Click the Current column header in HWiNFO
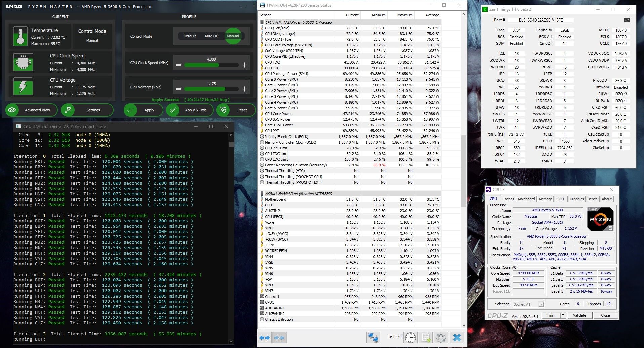Screen dimensions: 644x348 tap(347, 15)
